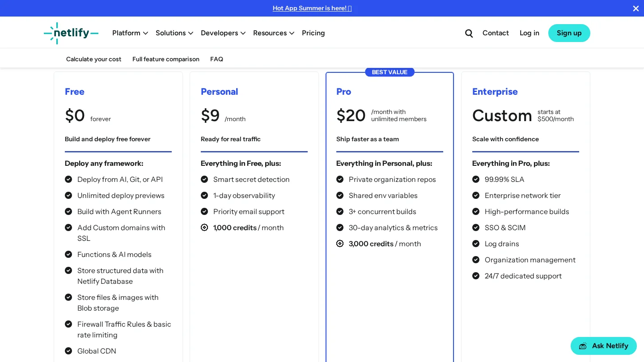Dismiss the Hot App Summer banner
Image resolution: width=644 pixels, height=362 pixels.
(x=636, y=8)
